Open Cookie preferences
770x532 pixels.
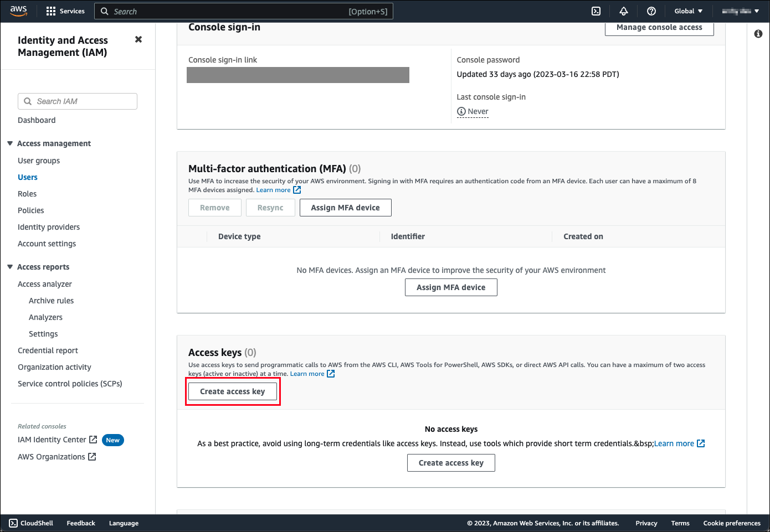(732, 523)
